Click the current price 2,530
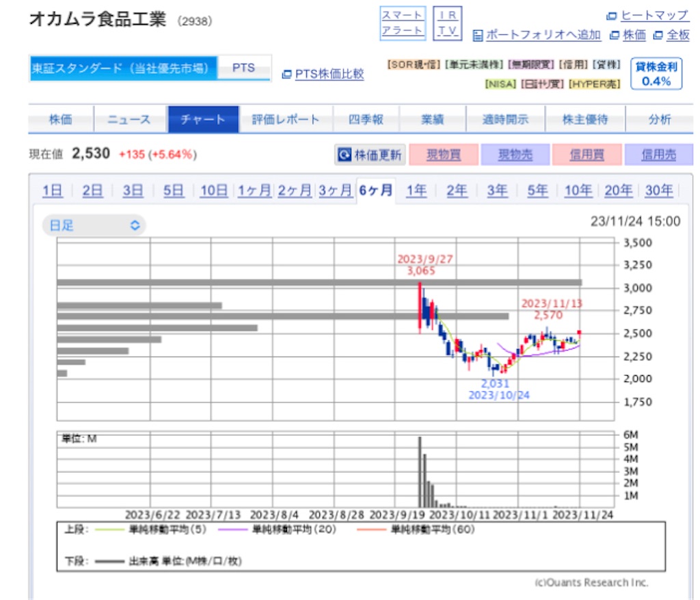Image resolution: width=700 pixels, height=600 pixels. point(91,154)
